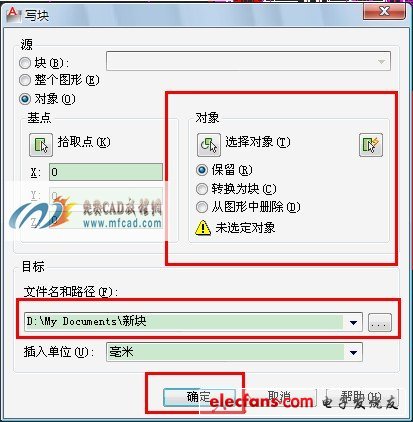Screen dimensions: 413x422
Task: Choose the Delete from Drawing (从图形中删除) option
Action: pos(202,207)
